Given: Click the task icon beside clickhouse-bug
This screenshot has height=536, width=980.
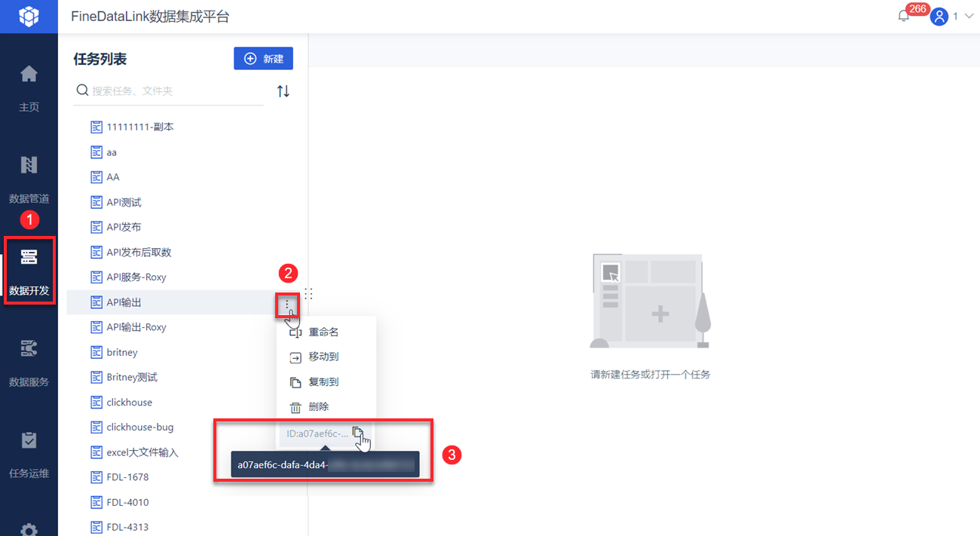Looking at the screenshot, I should 96,427.
